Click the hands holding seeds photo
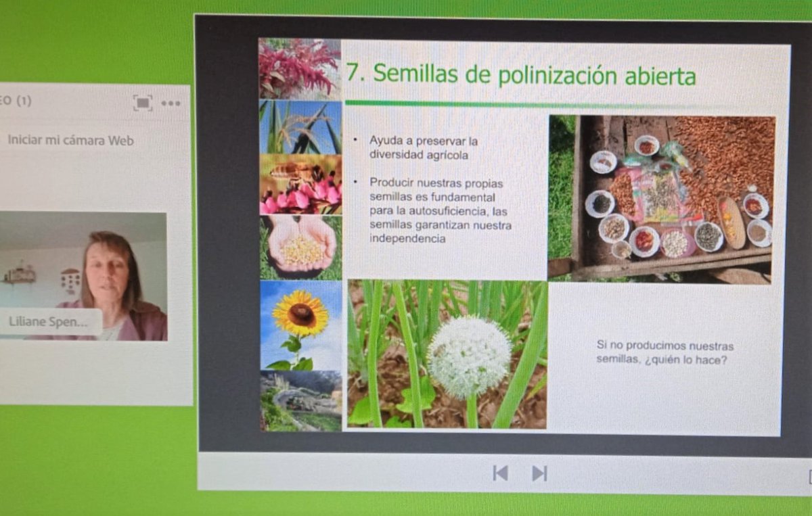 click(x=301, y=248)
